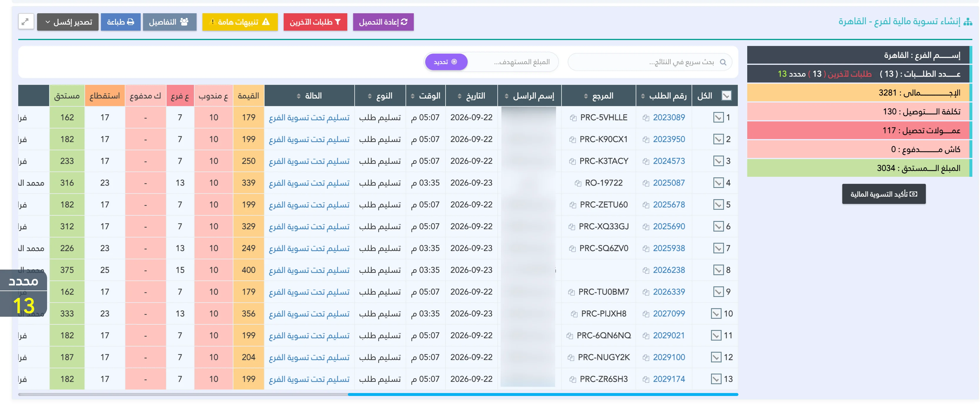The height and width of the screenshot is (411, 980).
Task: Click the expand fullscreen icon button
Action: (26, 22)
